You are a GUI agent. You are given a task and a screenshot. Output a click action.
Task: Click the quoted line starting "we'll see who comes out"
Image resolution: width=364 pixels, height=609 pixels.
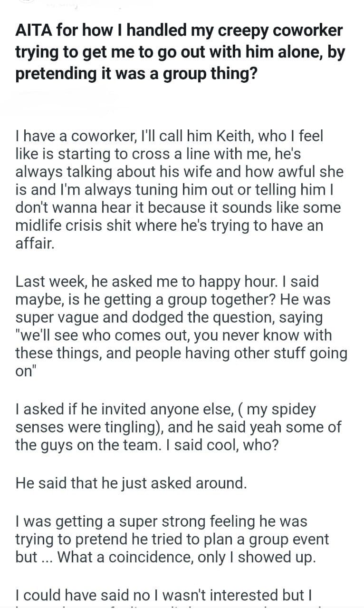(173, 336)
